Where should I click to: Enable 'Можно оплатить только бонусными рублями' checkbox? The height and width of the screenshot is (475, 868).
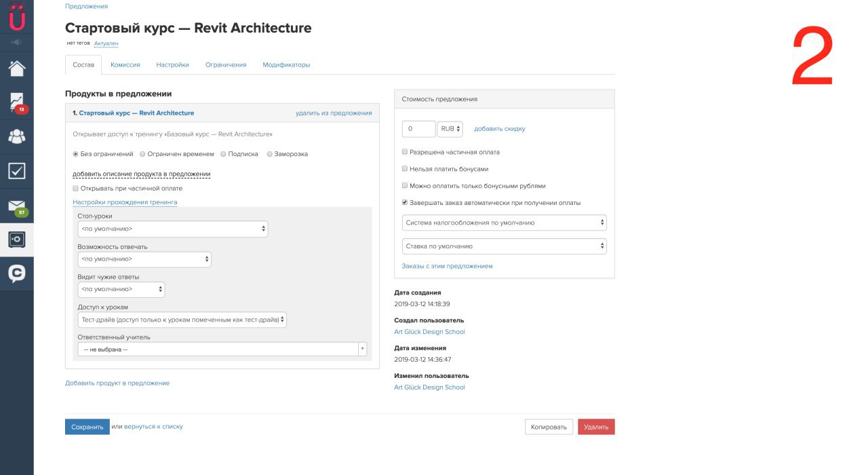click(405, 185)
